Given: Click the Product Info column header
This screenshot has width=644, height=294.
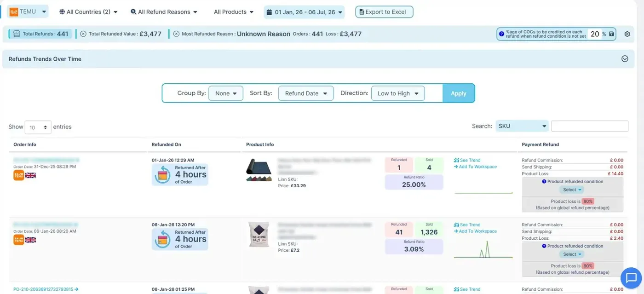Looking at the screenshot, I should (x=260, y=144).
